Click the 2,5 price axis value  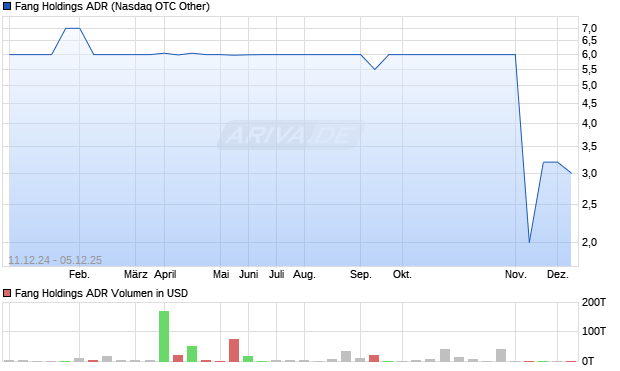coord(589,204)
